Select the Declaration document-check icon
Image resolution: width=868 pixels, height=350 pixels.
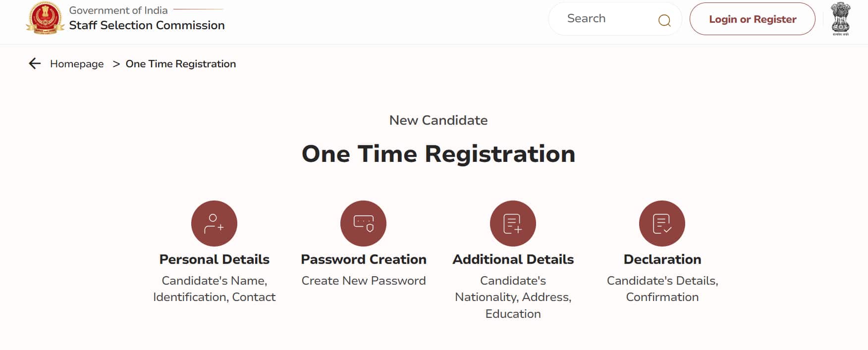pyautogui.click(x=662, y=223)
